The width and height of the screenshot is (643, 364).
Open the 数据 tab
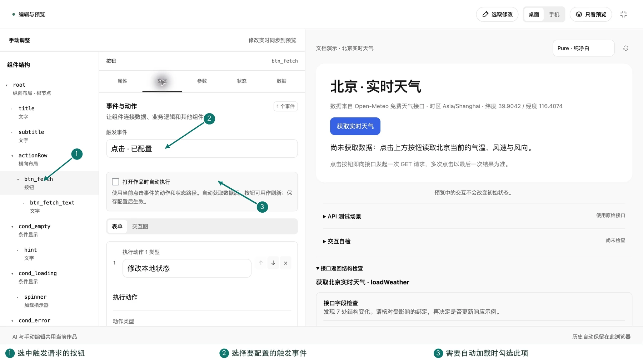[x=281, y=81]
